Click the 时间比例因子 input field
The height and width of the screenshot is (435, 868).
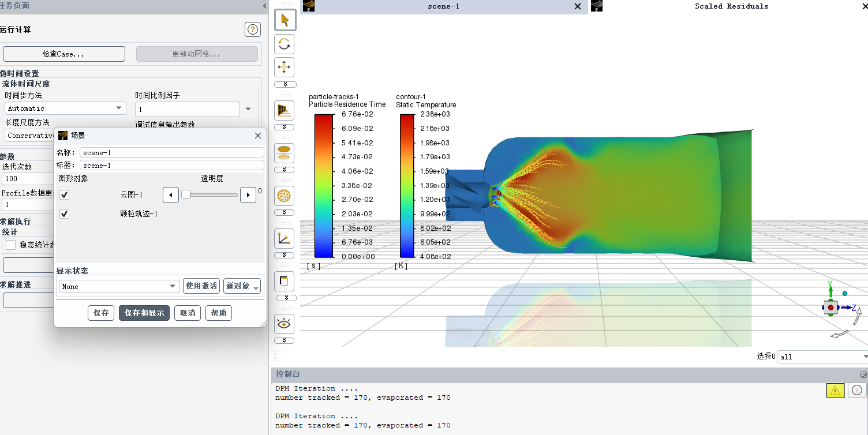[188, 109]
